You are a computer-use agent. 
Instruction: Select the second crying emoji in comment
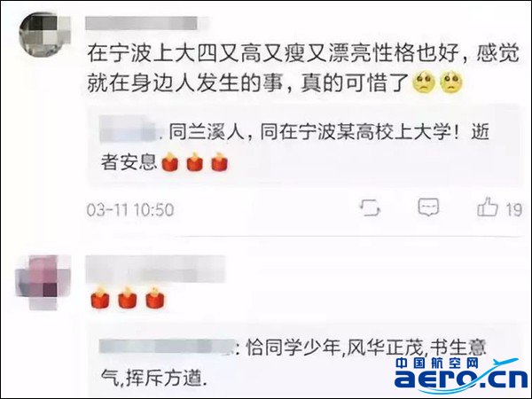tap(451, 82)
